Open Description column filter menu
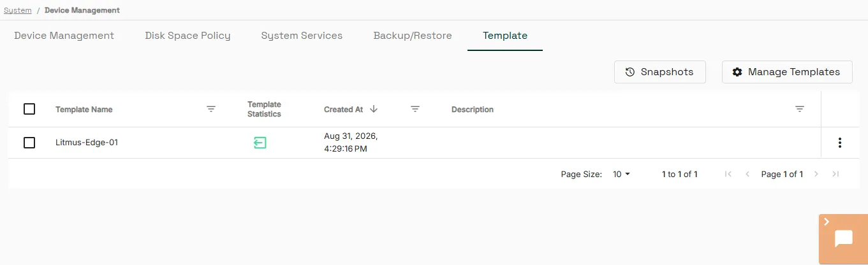The image size is (868, 265). [800, 109]
